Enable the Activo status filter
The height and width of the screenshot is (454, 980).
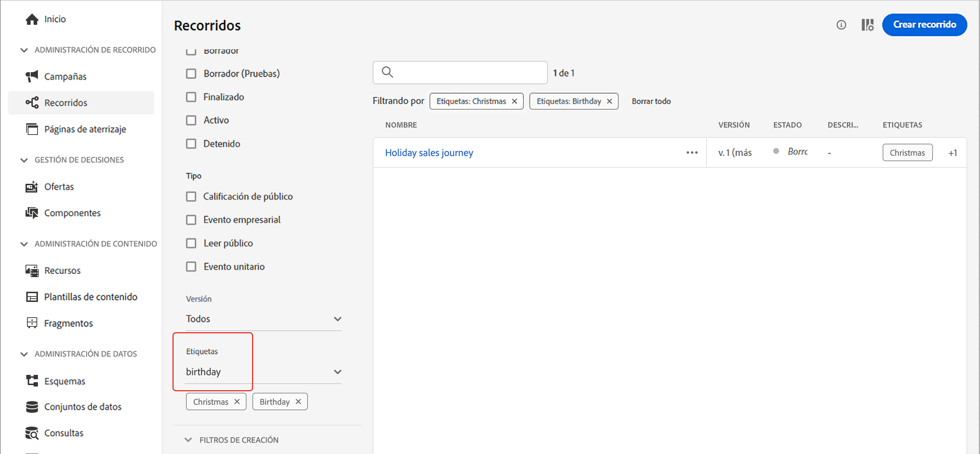[x=191, y=120]
